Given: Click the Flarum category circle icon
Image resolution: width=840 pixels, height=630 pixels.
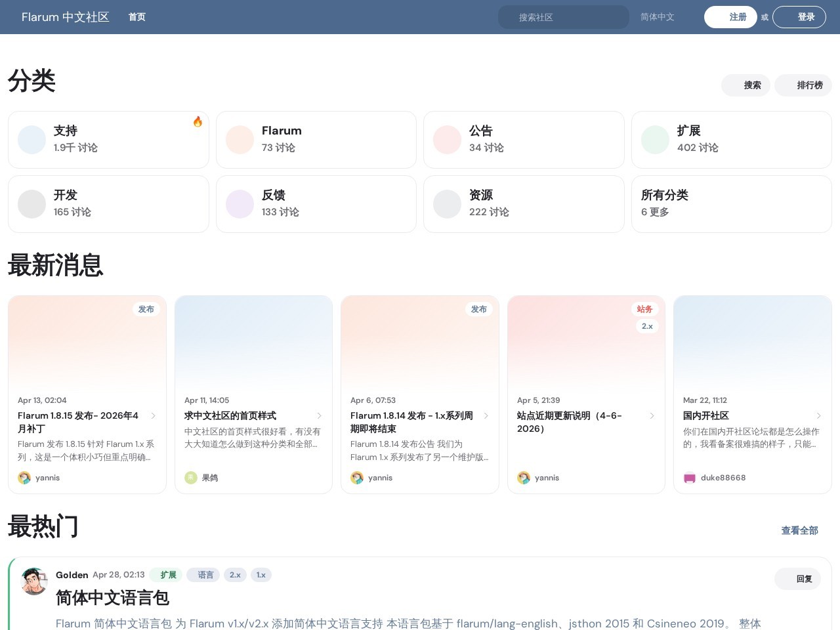Looking at the screenshot, I should pos(240,140).
